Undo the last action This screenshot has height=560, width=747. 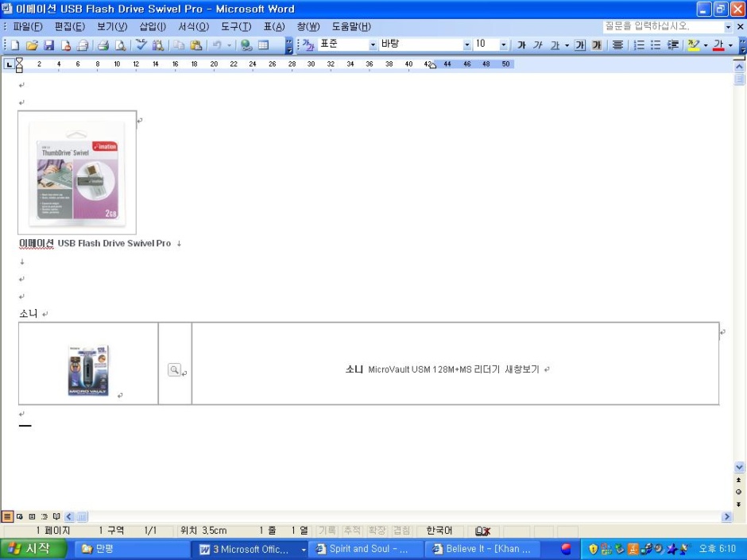(217, 45)
